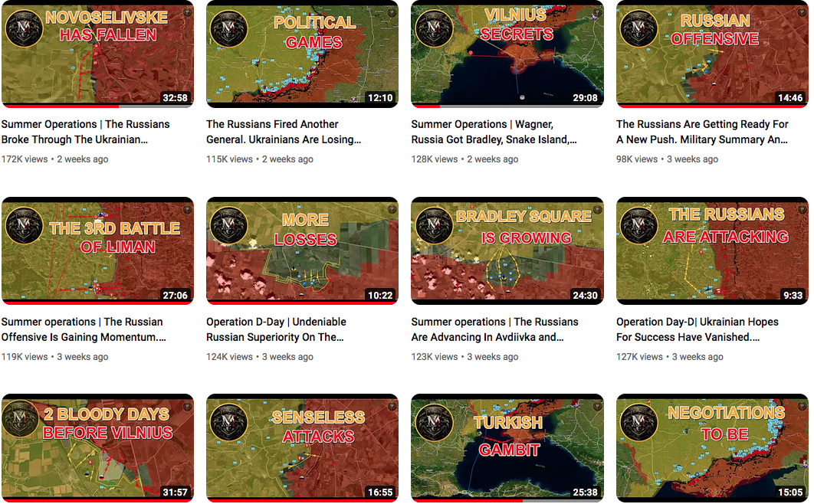The image size is (814, 504).
Task: Click title "The Russians Are Getting Ready For A New Push"
Action: coord(702,132)
